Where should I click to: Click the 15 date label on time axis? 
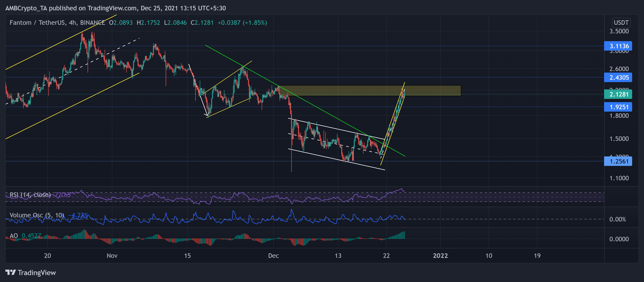pyautogui.click(x=187, y=256)
